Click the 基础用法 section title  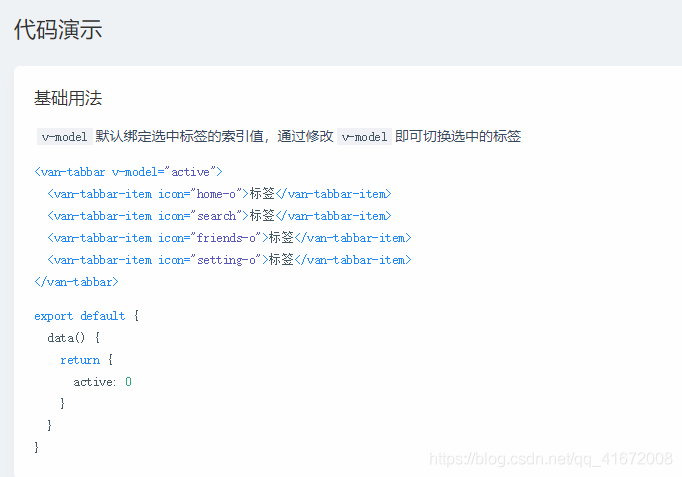(x=68, y=98)
